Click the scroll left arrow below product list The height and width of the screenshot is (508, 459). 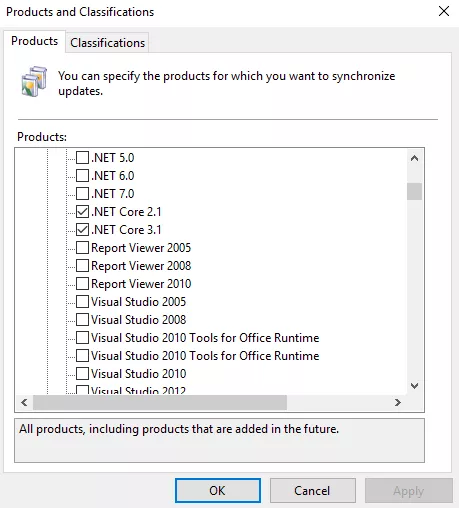pyautogui.click(x=24, y=402)
